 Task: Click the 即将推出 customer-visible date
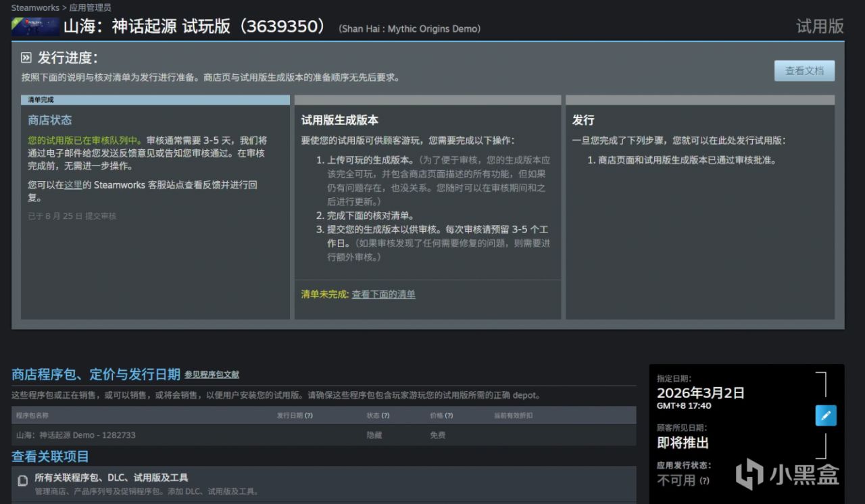683,443
